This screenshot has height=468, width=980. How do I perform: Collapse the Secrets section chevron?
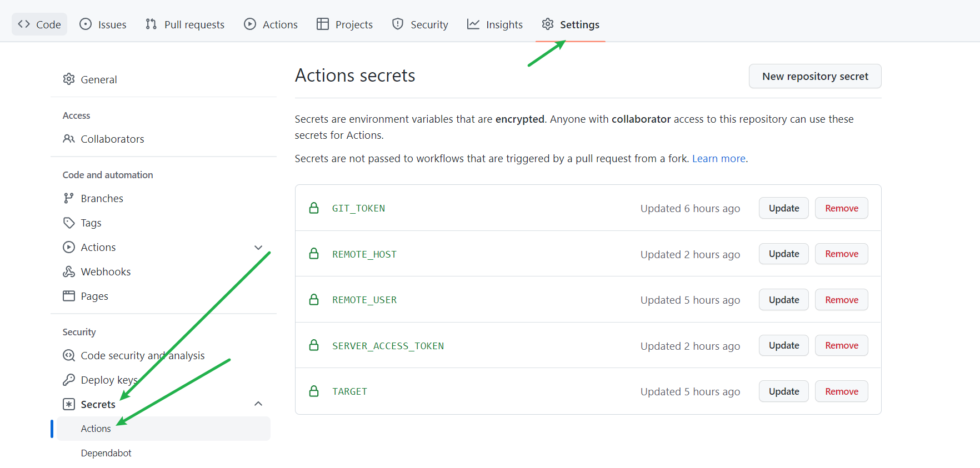[x=258, y=404]
